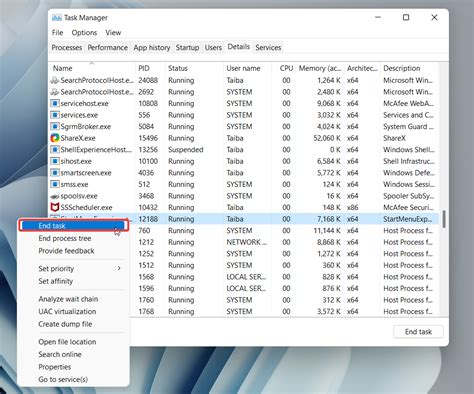Screen dimensions: 474x394
Task: Click the services.exe process icon
Action: click(55, 115)
